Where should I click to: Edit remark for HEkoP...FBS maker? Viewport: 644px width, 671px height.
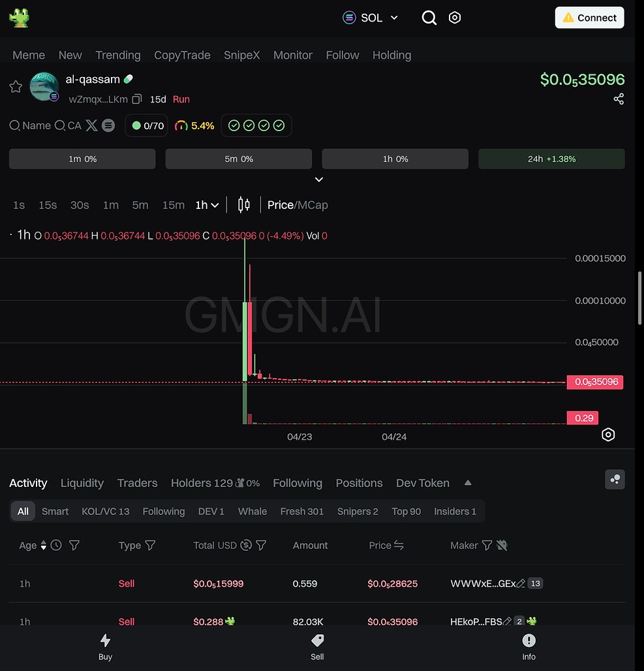507,621
